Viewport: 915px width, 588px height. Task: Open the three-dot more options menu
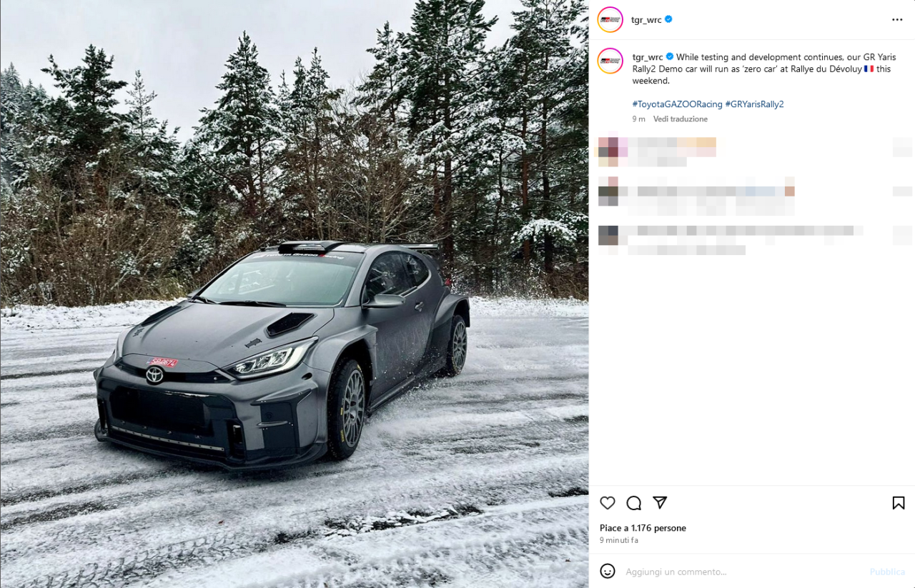[897, 20]
